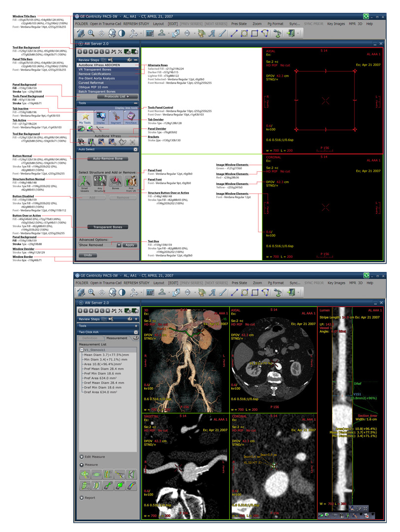
Task: Click the contrast half-circle icon in the Auto Select window
Action: click(122, 33)
